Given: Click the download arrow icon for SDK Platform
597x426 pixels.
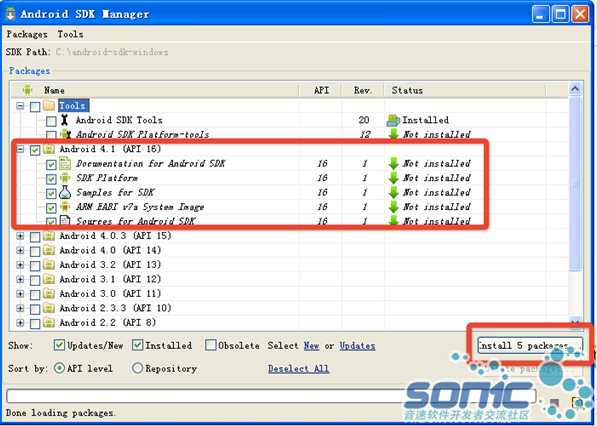Looking at the screenshot, I should pyautogui.click(x=394, y=178).
